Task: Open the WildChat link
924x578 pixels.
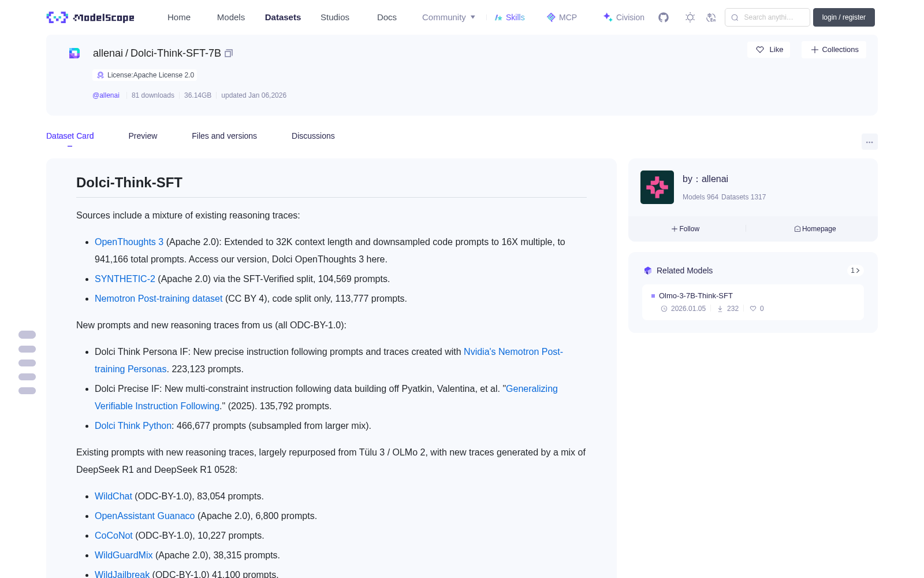Action: pyautogui.click(x=113, y=496)
